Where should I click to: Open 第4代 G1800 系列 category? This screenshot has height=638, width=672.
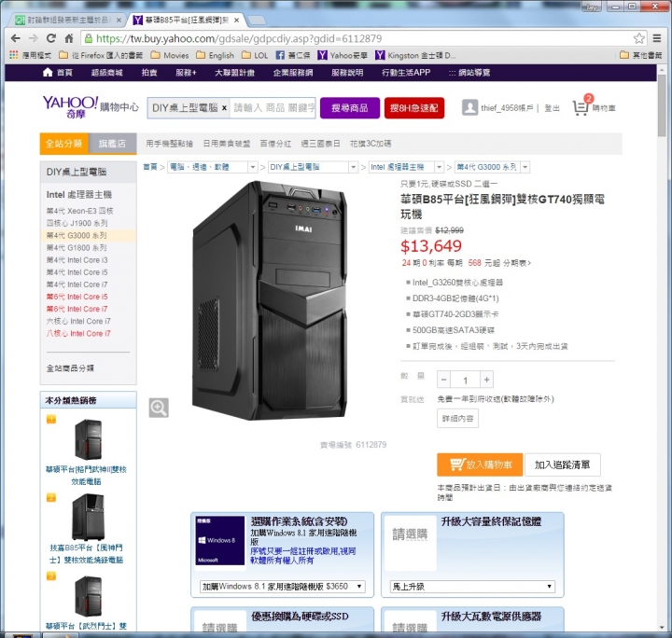(77, 247)
